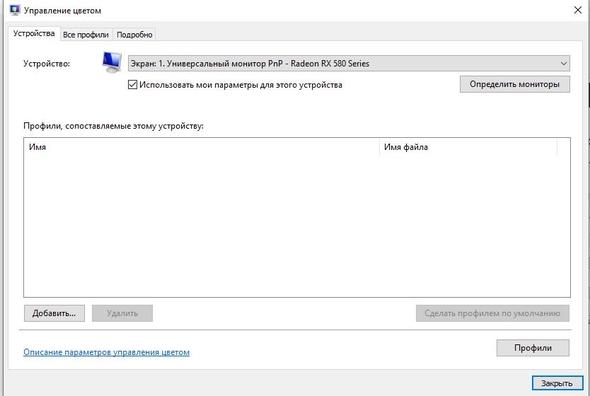
Task: Select the Устройства tab
Action: click(x=34, y=34)
